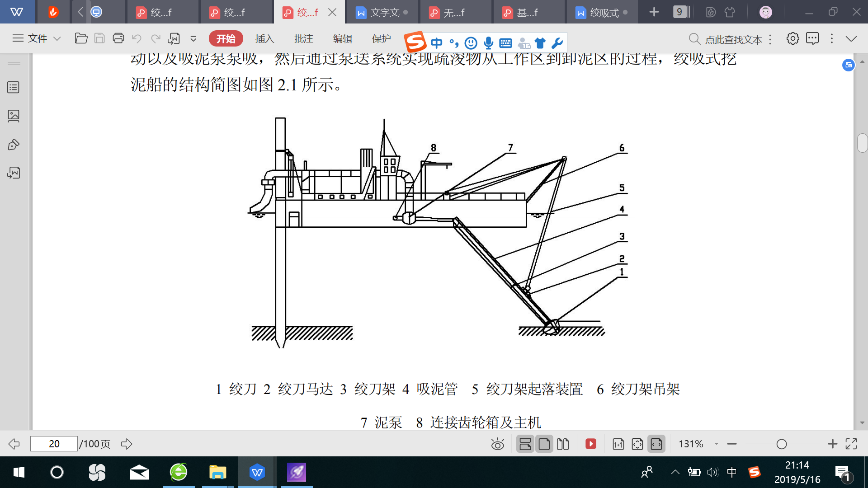This screenshot has height=488, width=868.
Task: Toggle eye protection mode
Action: 497,444
